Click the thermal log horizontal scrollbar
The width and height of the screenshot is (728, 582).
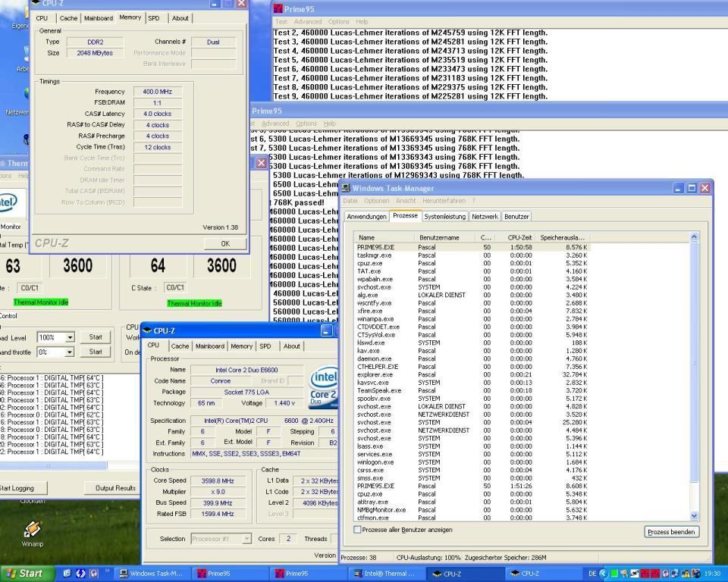[53, 465]
